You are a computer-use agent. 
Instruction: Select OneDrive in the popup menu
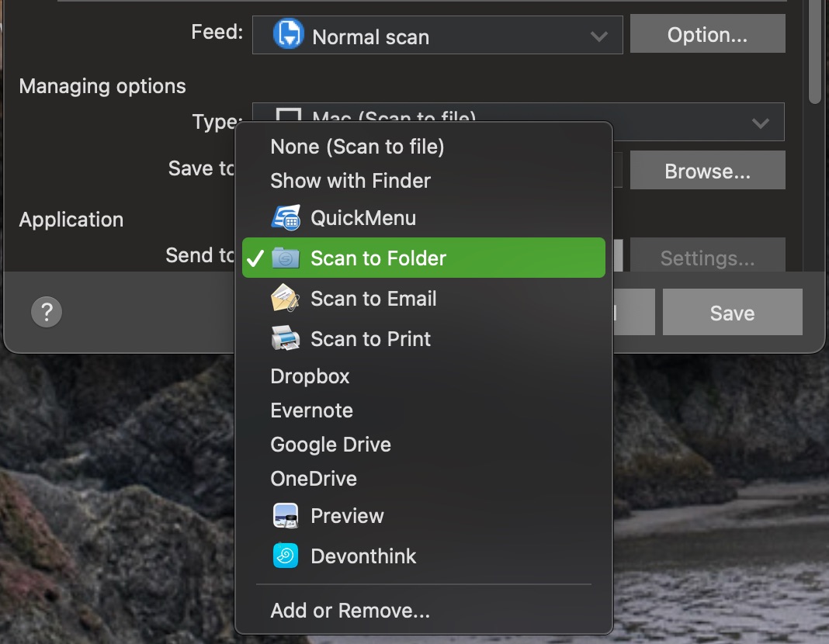424,479
